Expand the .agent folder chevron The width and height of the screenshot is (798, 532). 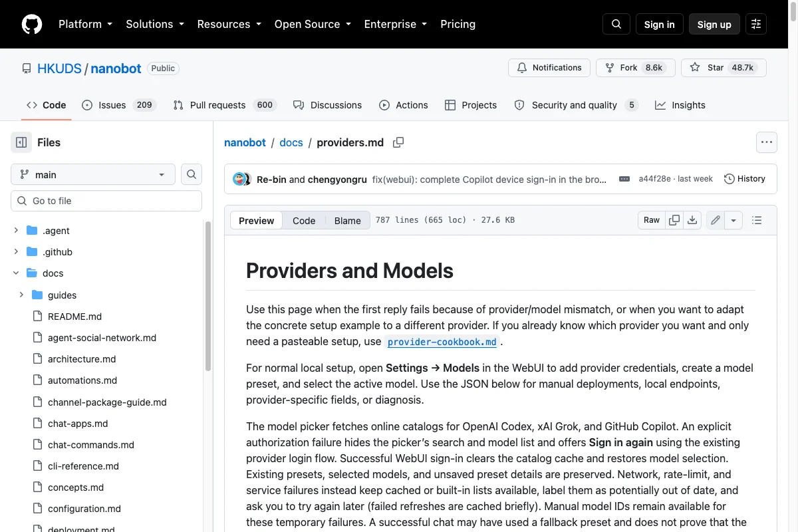click(16, 231)
